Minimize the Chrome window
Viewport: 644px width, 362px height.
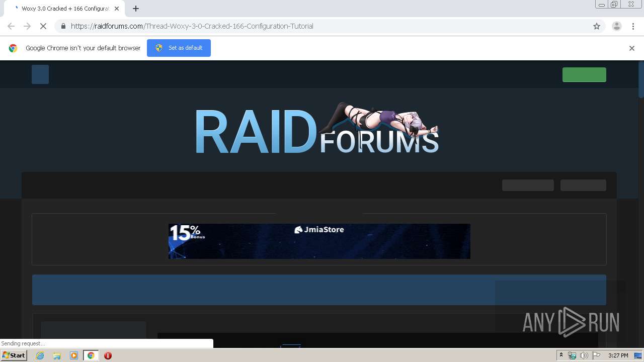(x=602, y=5)
